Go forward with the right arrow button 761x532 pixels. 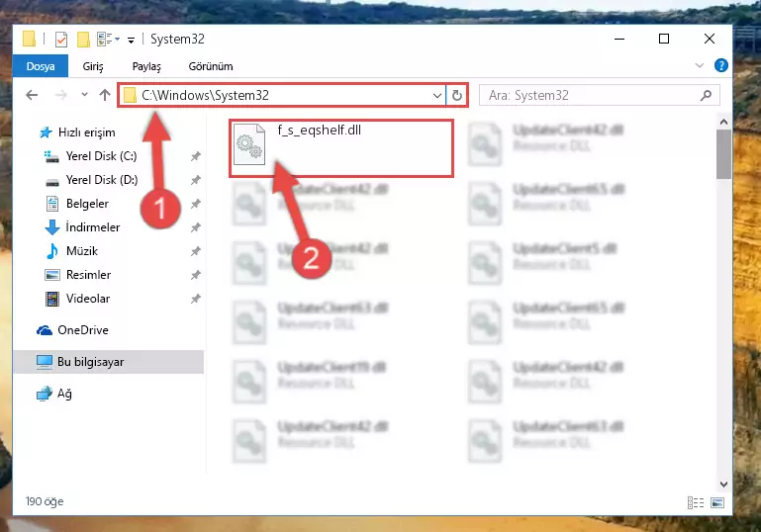61,95
